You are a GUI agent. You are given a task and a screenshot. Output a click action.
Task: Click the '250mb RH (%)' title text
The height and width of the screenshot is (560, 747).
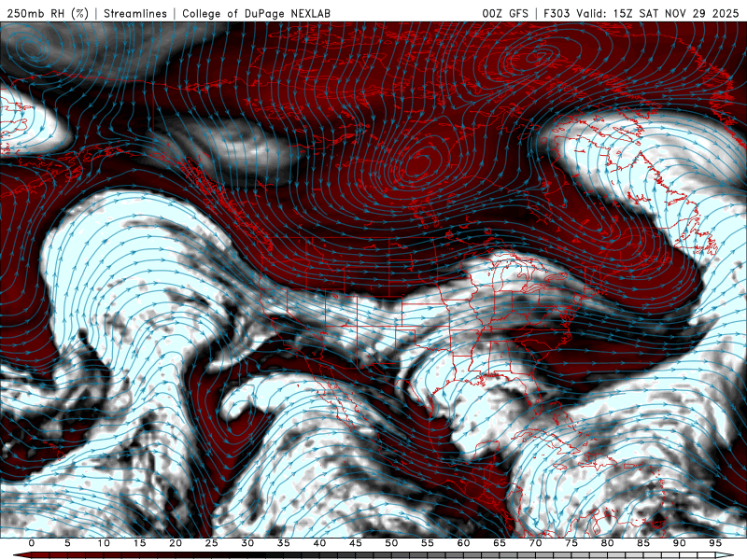coord(48,13)
